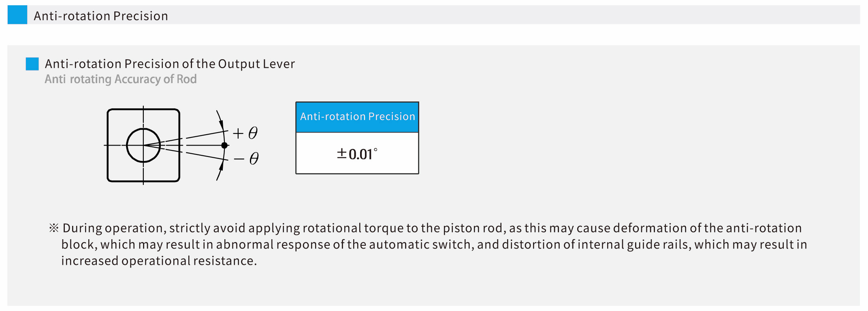Click the −θ angle label

pyautogui.click(x=246, y=159)
